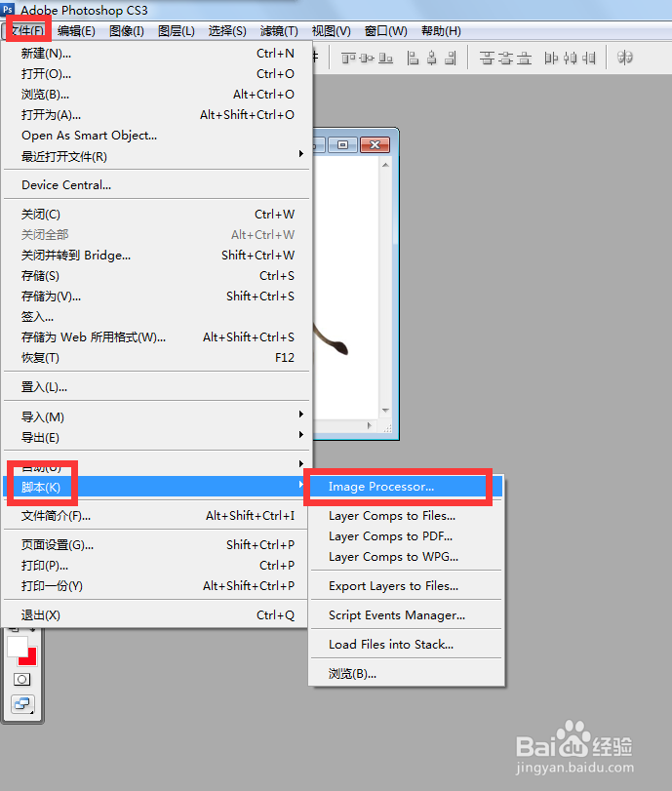This screenshot has width=672, height=791.
Task: Choose 存储为 Web 所用格式(W)...
Action: pos(157,337)
